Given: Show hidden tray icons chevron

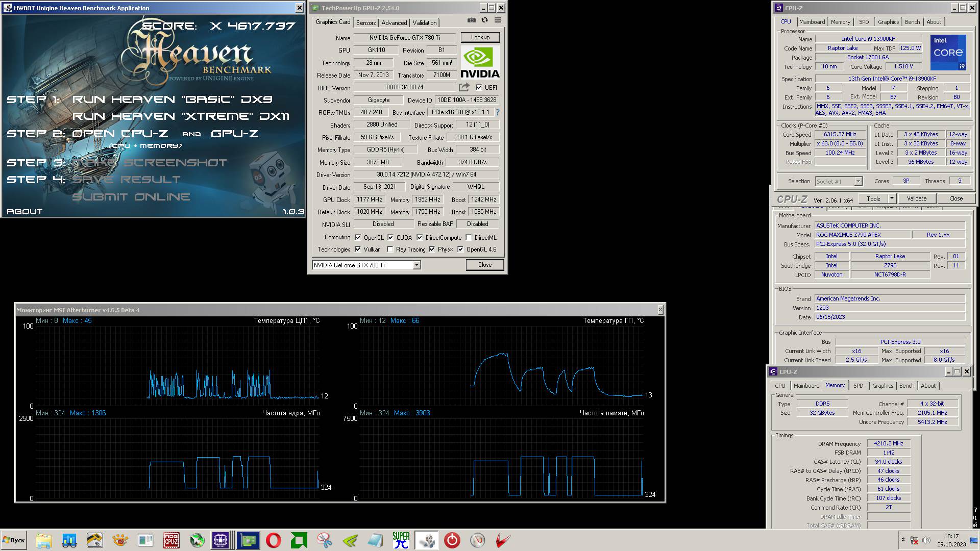Looking at the screenshot, I should pyautogui.click(x=903, y=540).
